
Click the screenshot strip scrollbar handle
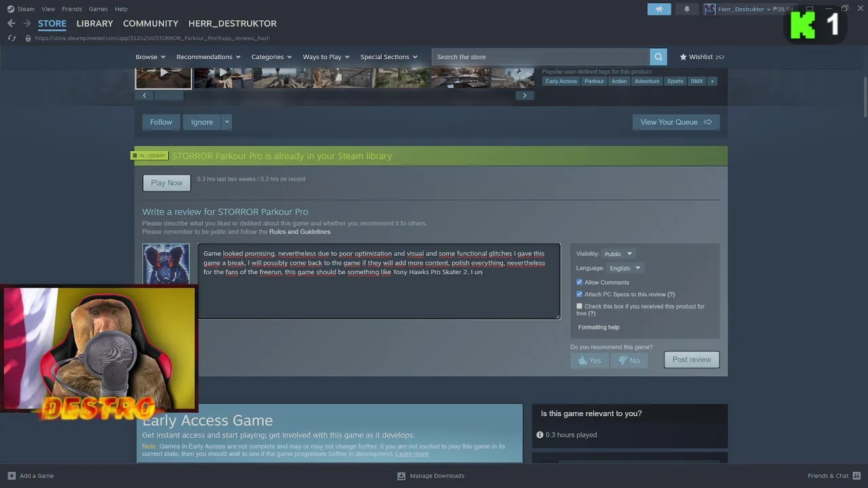pyautogui.click(x=169, y=96)
